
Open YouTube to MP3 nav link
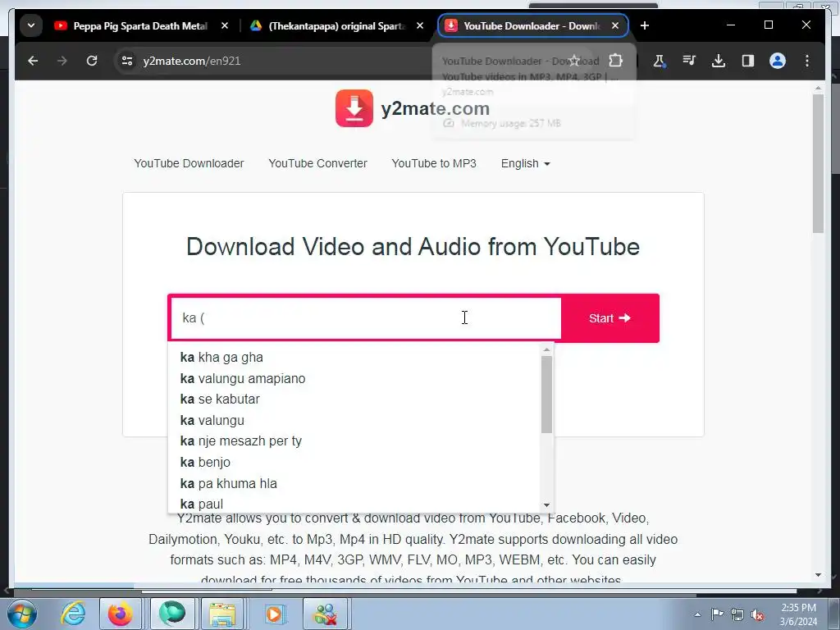point(434,163)
